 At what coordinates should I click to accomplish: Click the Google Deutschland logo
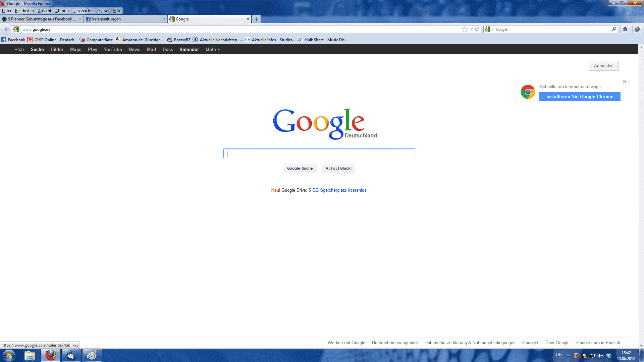click(324, 124)
